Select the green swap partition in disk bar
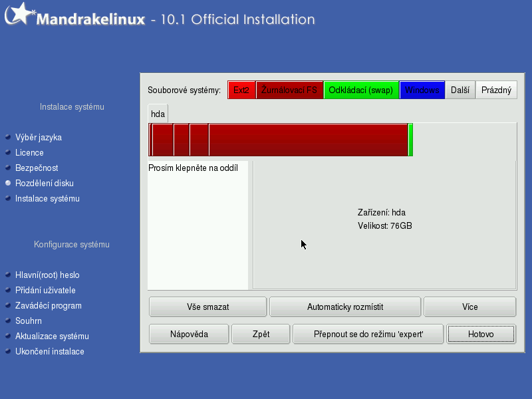Viewport: 532px width, 399px height. [410, 140]
